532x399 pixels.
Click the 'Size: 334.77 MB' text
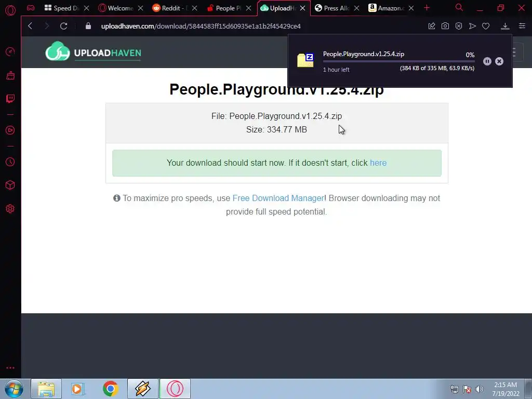276,129
